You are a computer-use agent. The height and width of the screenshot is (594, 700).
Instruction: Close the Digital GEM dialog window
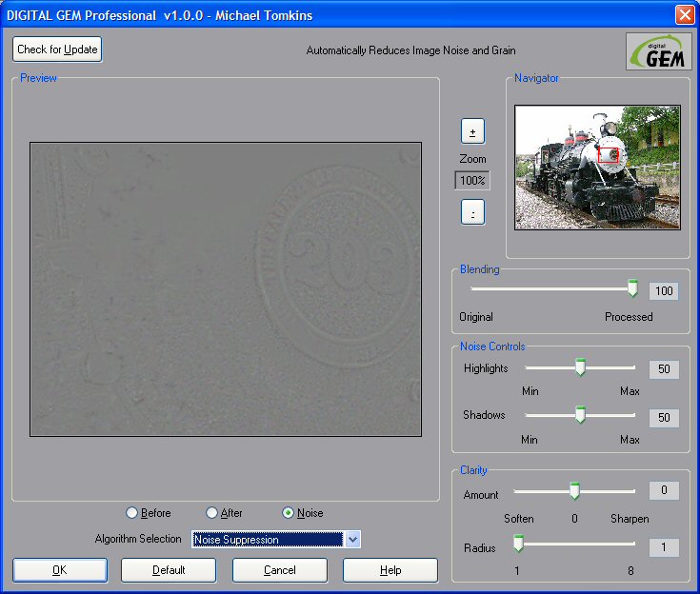pyautogui.click(x=684, y=15)
